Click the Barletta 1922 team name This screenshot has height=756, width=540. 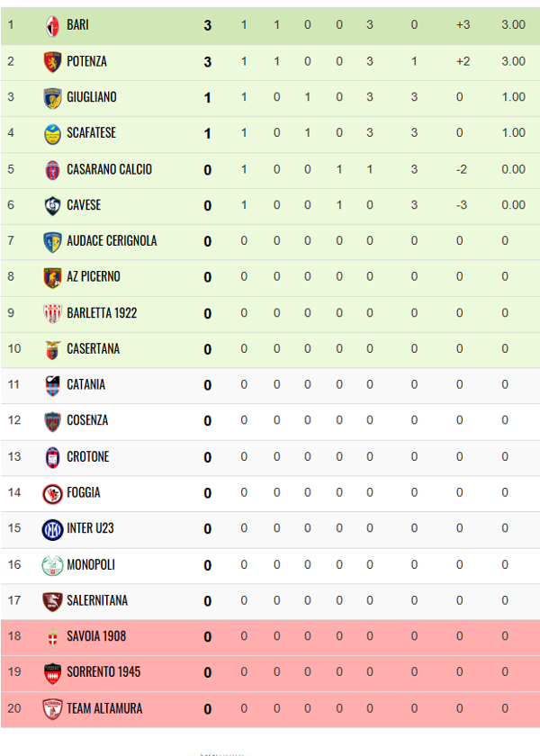pos(102,313)
